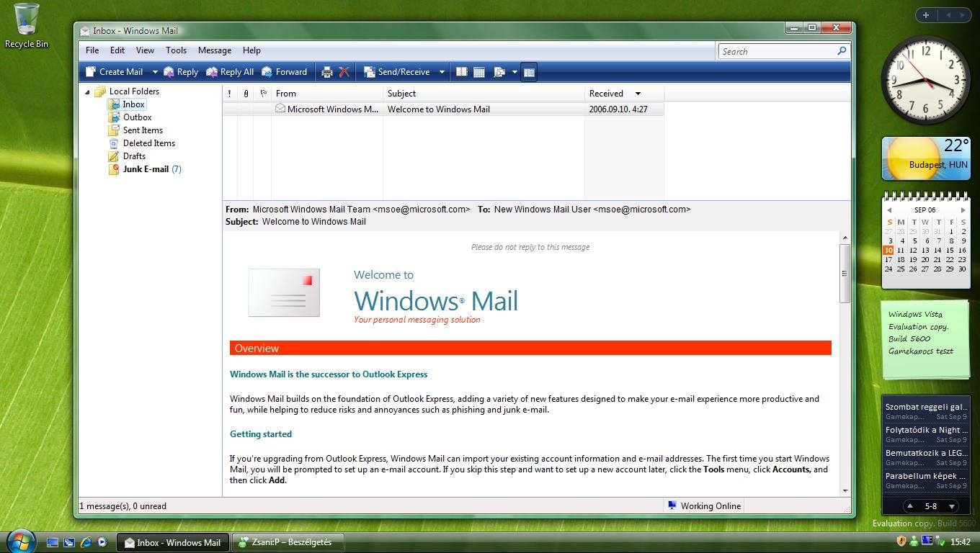Toggle the Folder List toolbar icon
Viewport: 980px width, 553px height.
pyautogui.click(x=529, y=72)
